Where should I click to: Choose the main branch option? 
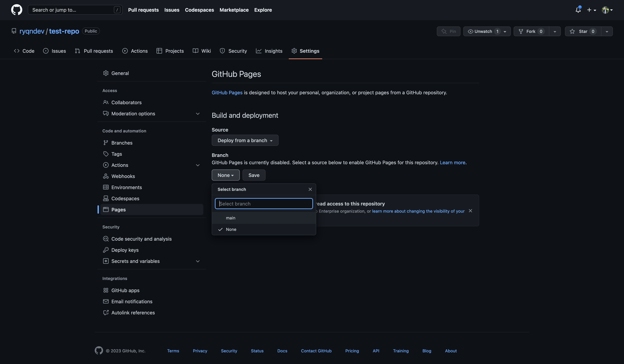click(264, 218)
